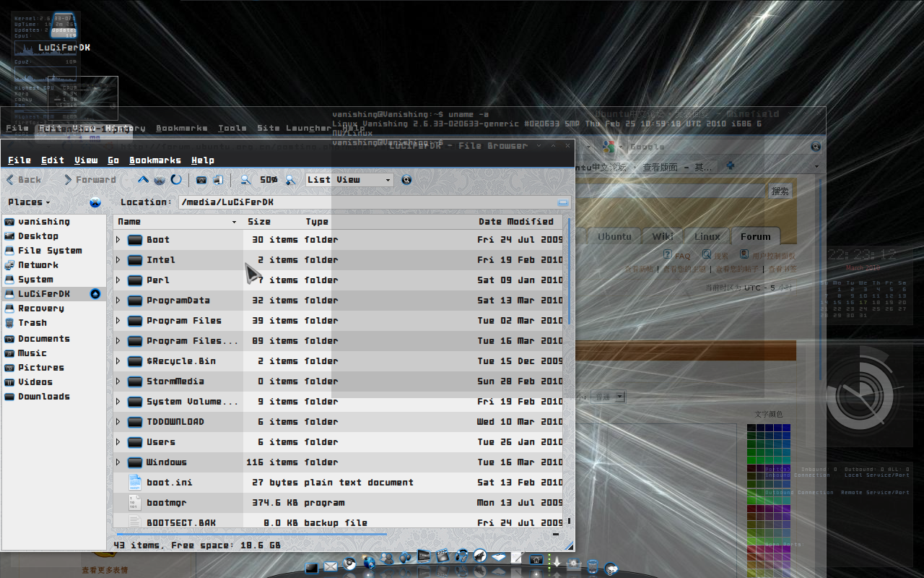Go up to the parent folder

(143, 180)
